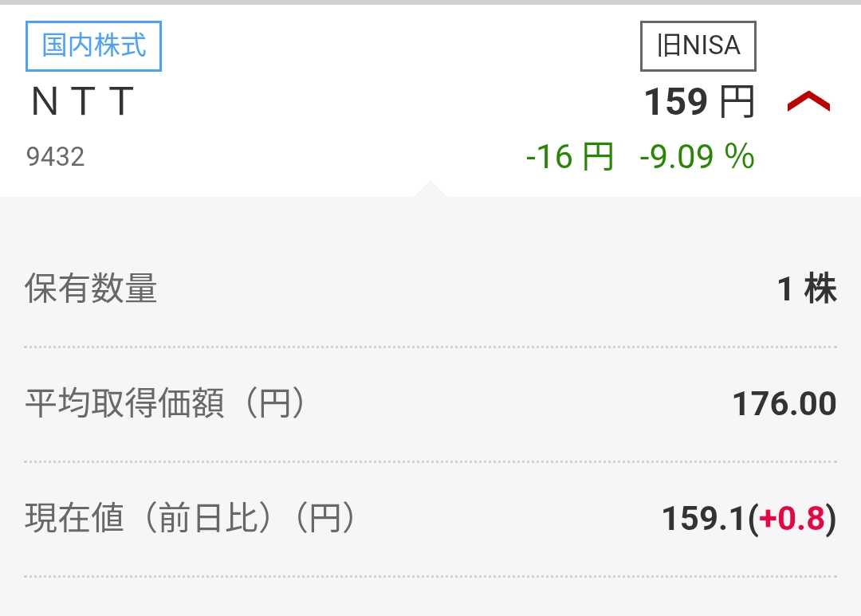Tap the 1 株 holding quantity
861x616 pixels.
point(807,288)
